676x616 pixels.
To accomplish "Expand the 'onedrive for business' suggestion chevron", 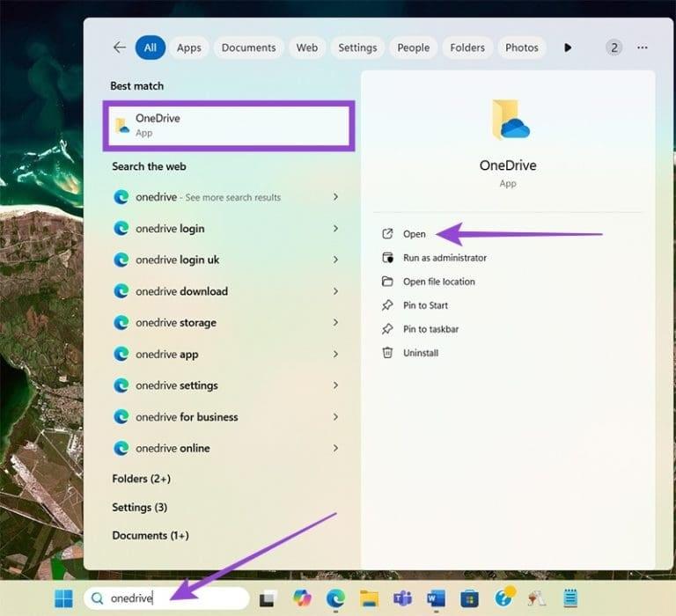I will point(335,417).
